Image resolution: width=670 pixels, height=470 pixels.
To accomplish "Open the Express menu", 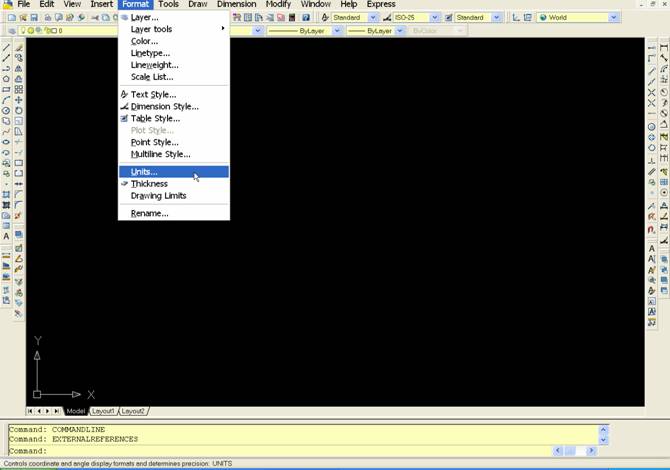I will coord(381,4).
